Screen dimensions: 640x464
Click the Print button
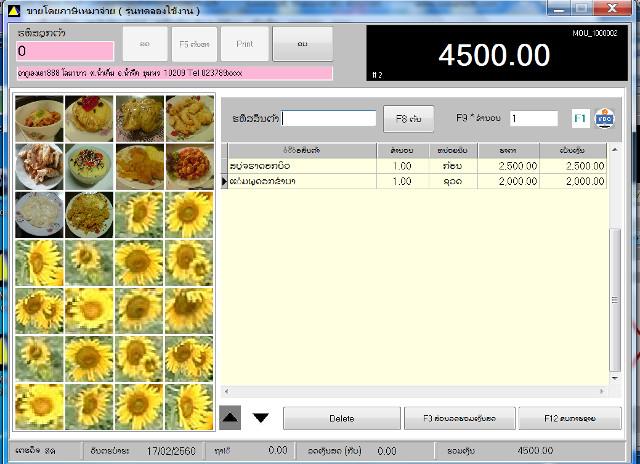245,44
